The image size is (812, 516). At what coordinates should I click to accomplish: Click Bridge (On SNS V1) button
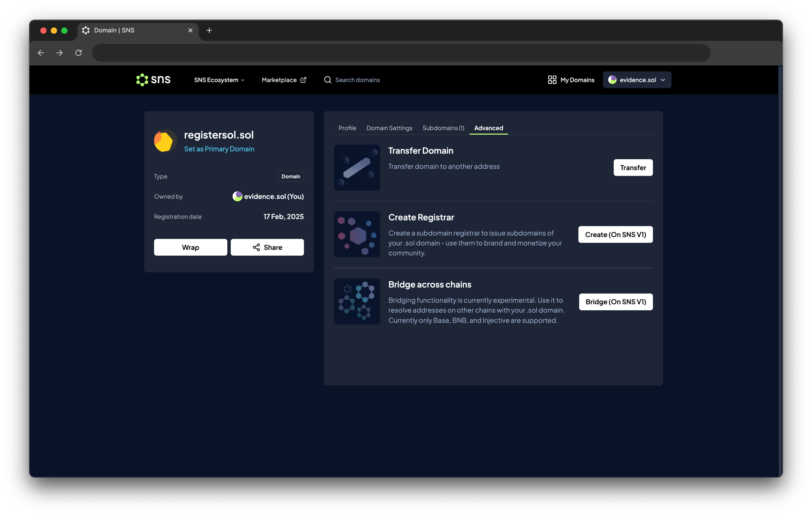pos(615,302)
